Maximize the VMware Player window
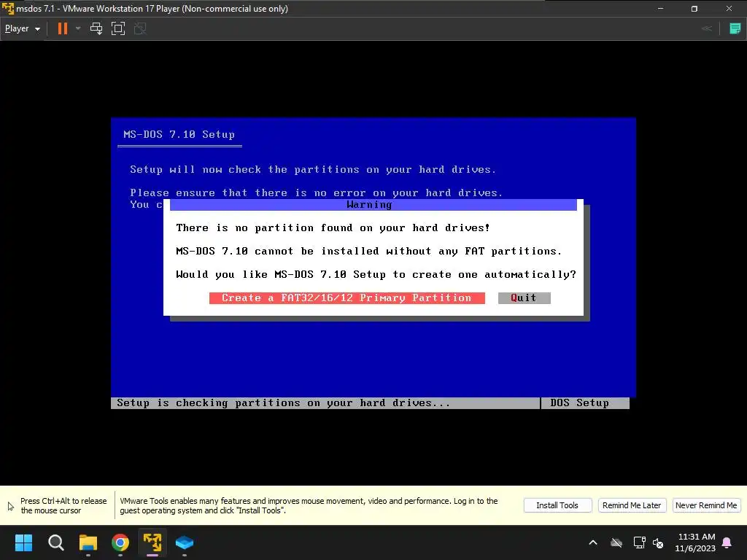Viewport: 747px width, 560px height. 694,9
